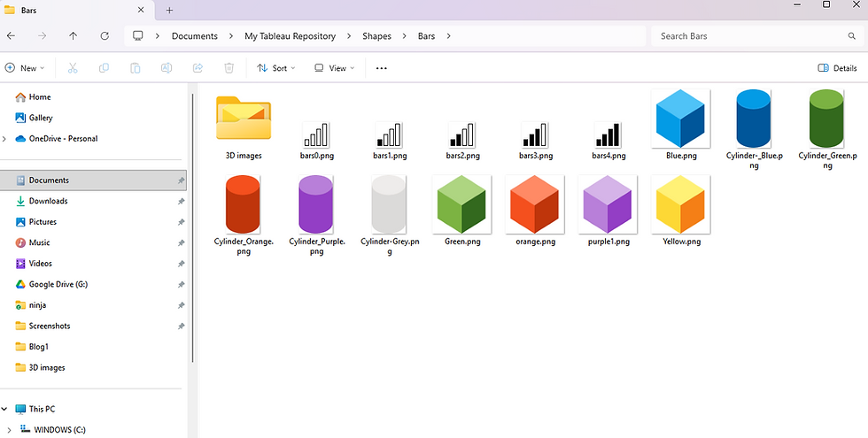Unpin Downloads from quick access
This screenshot has height=438, width=868.
(x=181, y=202)
